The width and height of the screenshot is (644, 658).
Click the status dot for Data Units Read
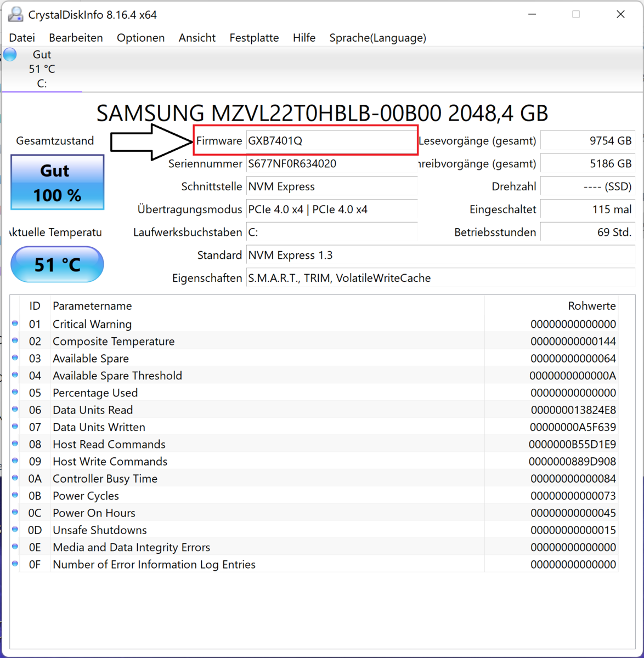pyautogui.click(x=15, y=410)
